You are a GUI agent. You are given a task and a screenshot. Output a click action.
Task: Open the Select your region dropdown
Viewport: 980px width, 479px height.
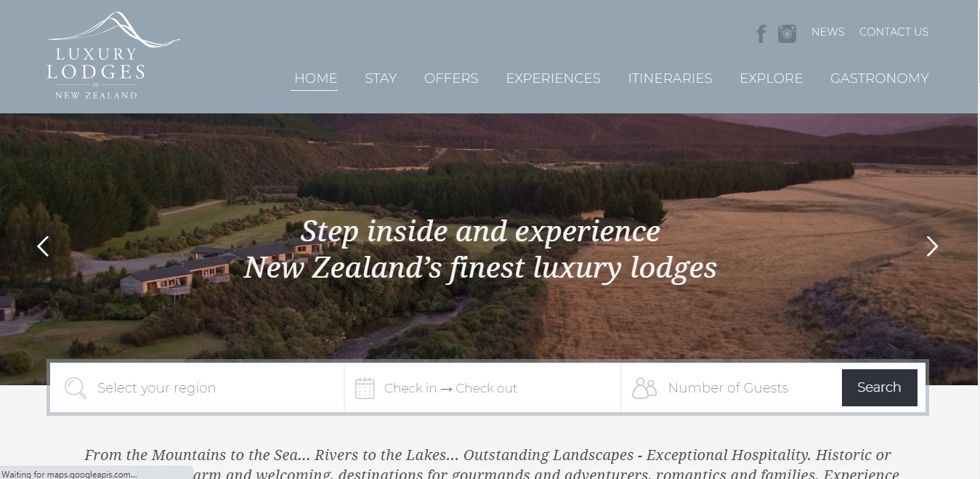pyautogui.click(x=197, y=387)
